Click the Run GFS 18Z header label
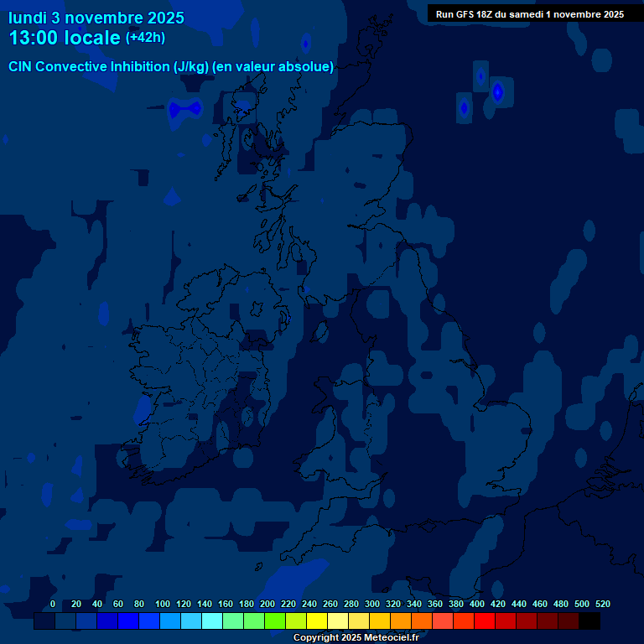 click(529, 14)
